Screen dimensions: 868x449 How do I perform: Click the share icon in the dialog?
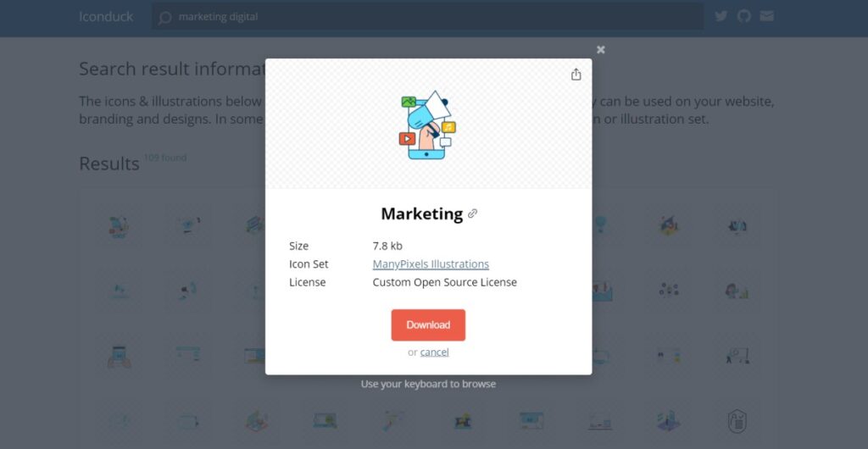tap(576, 74)
